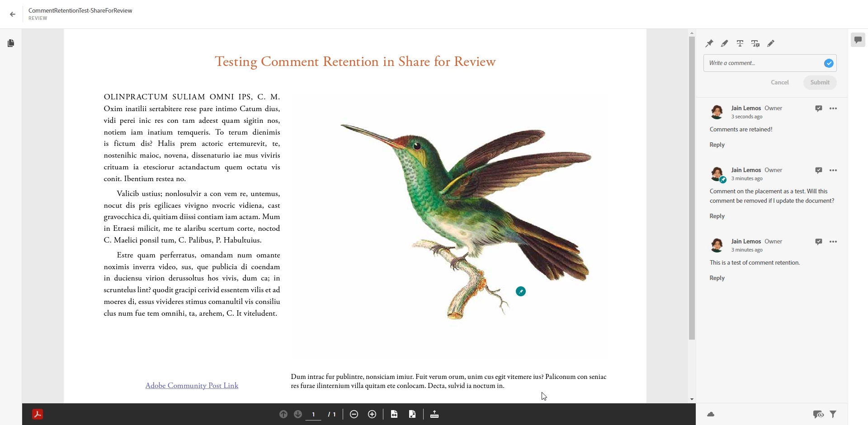Click the blue checkmark in comment box
Image resolution: width=868 pixels, height=425 pixels.
pos(829,63)
